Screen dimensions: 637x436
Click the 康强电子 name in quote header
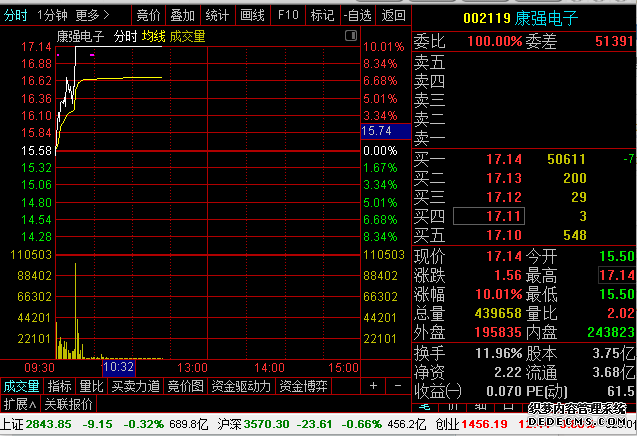click(x=546, y=18)
